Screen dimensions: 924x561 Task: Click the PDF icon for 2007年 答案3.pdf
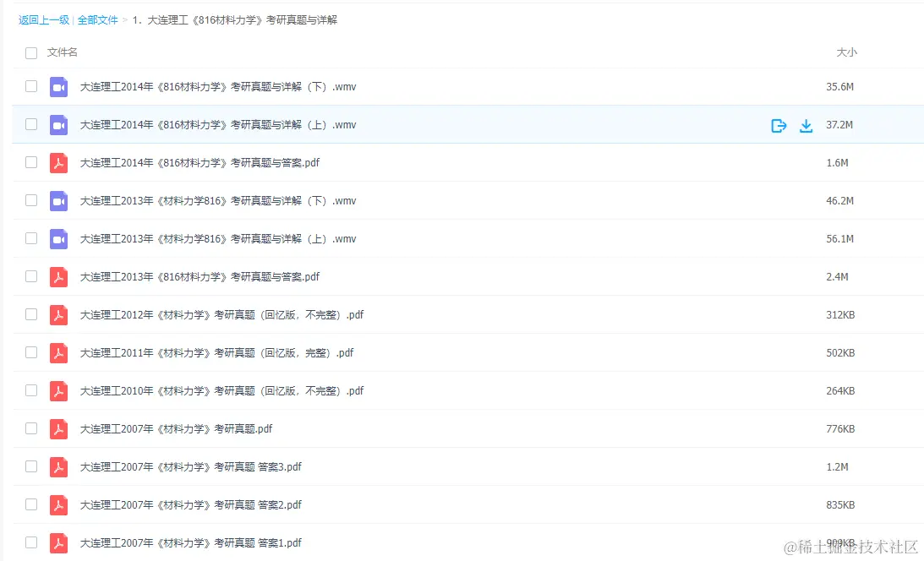(x=58, y=467)
